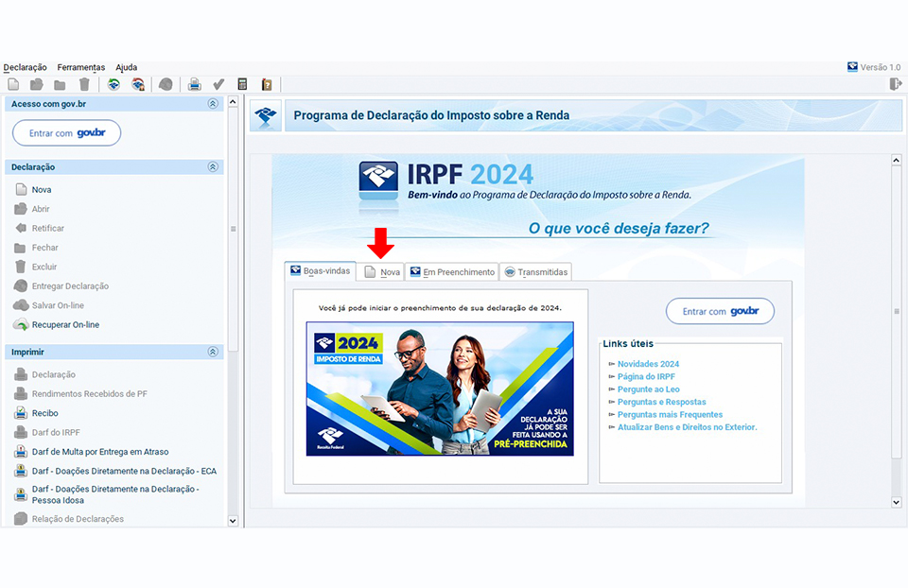Open the Transmitidas tab

[x=535, y=272]
